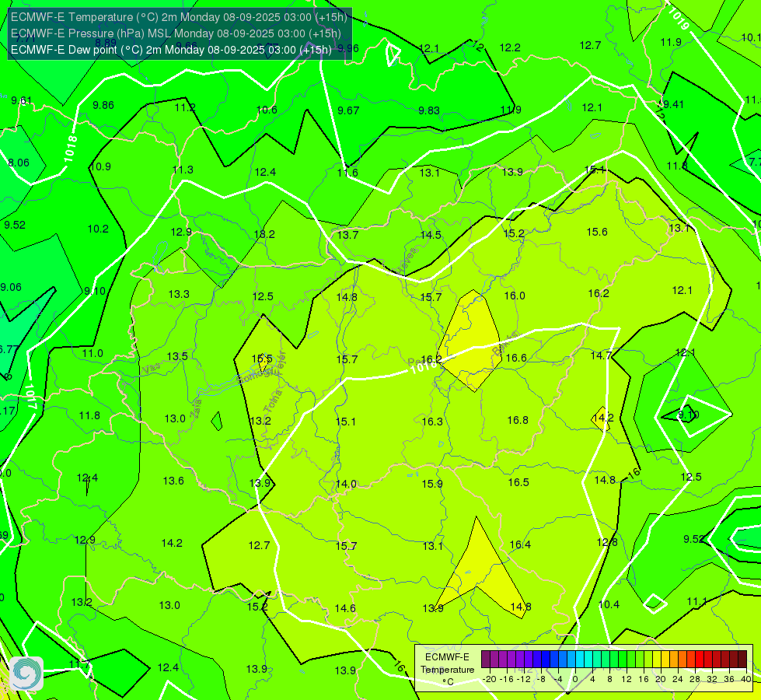Click the 16.0 temperature value
Image resolution: width=761 pixels, height=700 pixels.
[515, 296]
